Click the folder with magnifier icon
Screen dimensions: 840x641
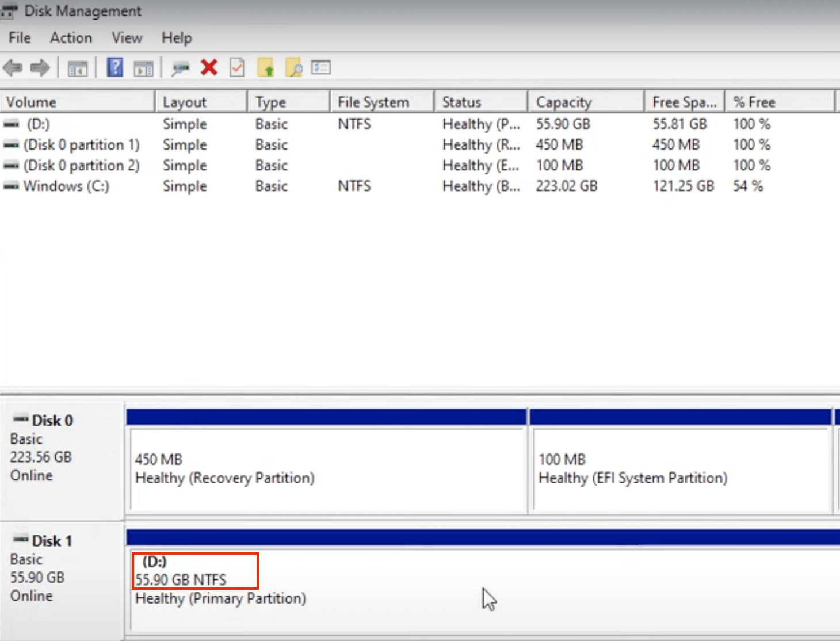293,68
